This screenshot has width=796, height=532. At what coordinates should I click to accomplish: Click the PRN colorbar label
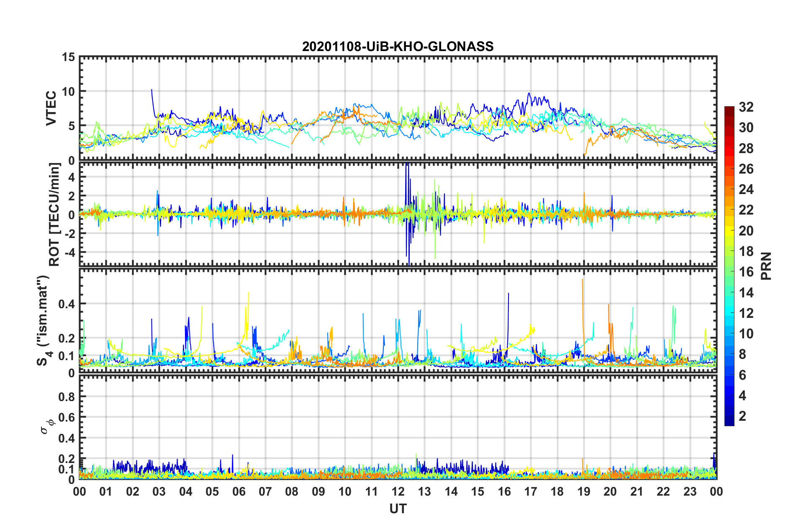coord(766,266)
